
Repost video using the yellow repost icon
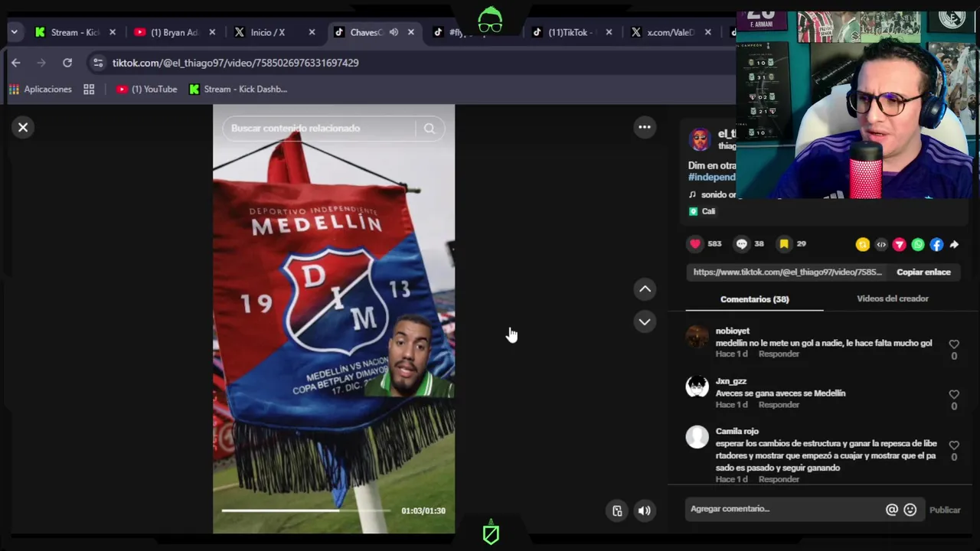[863, 245]
